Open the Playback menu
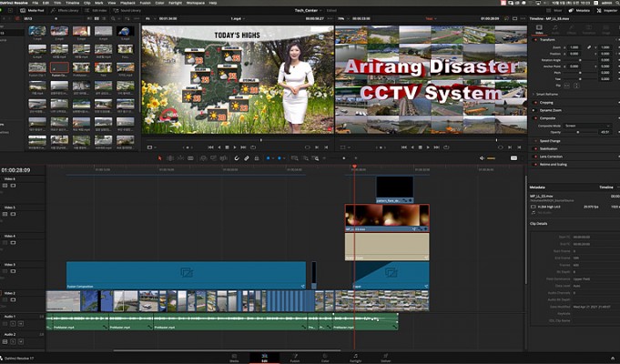 [127, 3]
